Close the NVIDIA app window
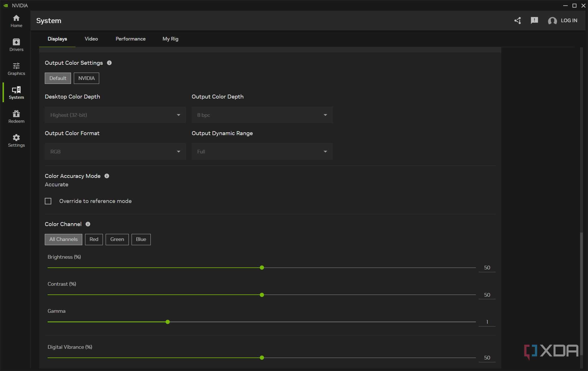The image size is (588, 371). (x=583, y=5)
